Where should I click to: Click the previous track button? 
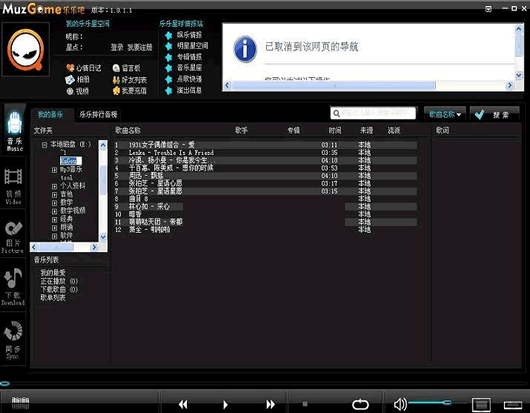(183, 404)
